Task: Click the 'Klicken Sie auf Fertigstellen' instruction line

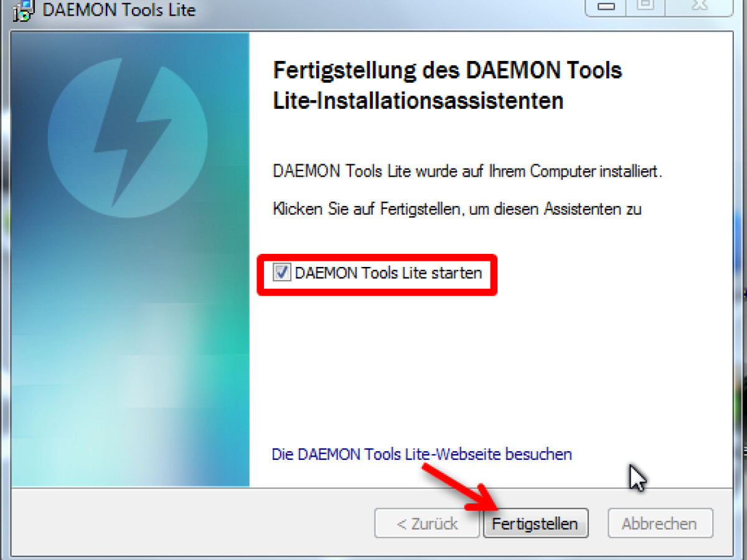Action: point(457,209)
